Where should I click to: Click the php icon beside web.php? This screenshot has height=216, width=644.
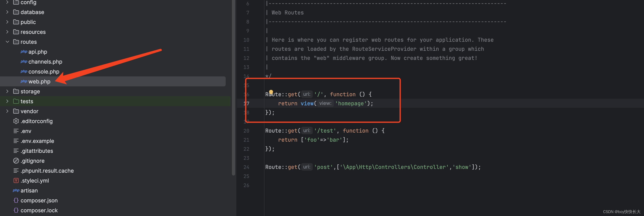click(24, 81)
